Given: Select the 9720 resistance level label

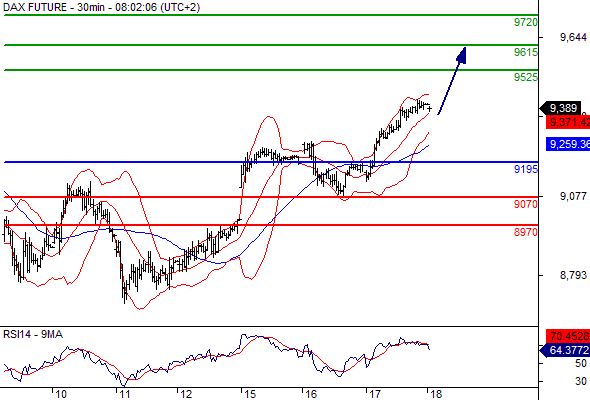Looking at the screenshot, I should [526, 22].
